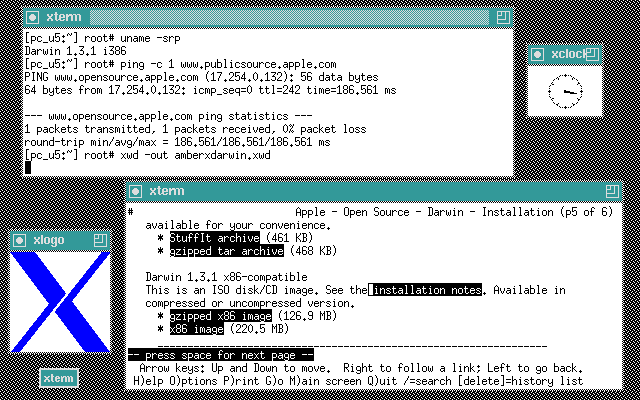640x400 pixels.
Task: Click the lower xterm title bar label
Action: 167,191
